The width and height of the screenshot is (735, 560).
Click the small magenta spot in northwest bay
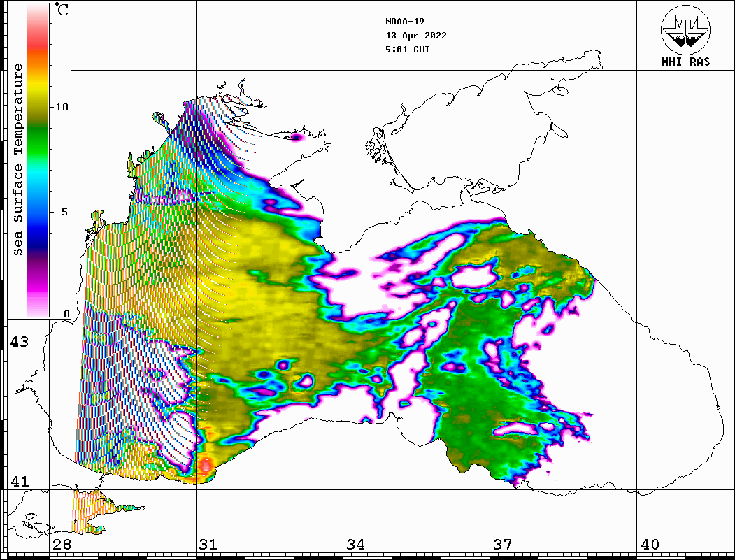click(297, 137)
